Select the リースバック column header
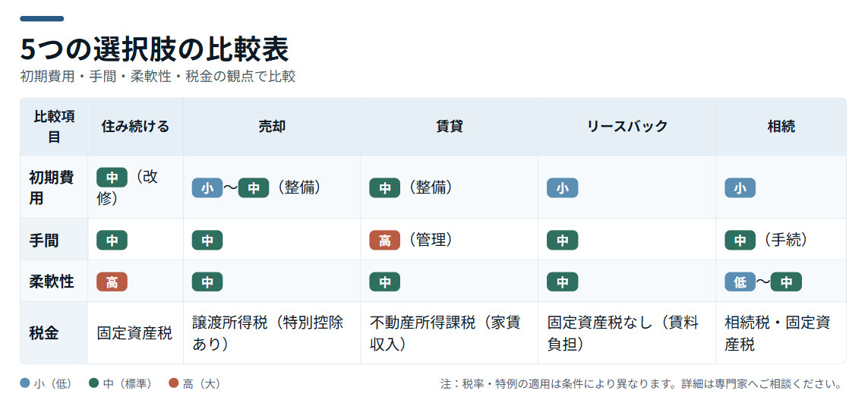This screenshot has width=868, height=400. coord(627,127)
